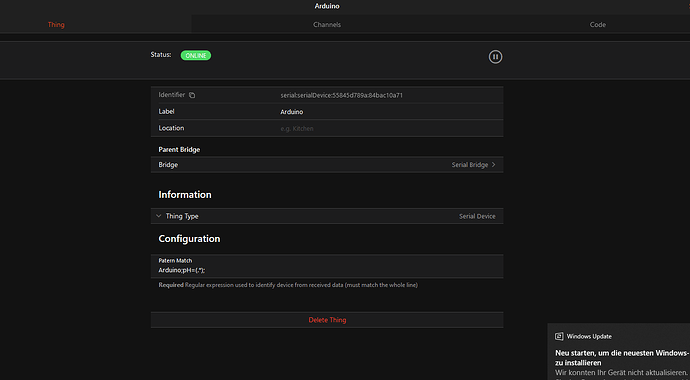Image resolution: width=690 pixels, height=380 pixels.
Task: Click the Required regular expression hint text
Action: coord(288,285)
